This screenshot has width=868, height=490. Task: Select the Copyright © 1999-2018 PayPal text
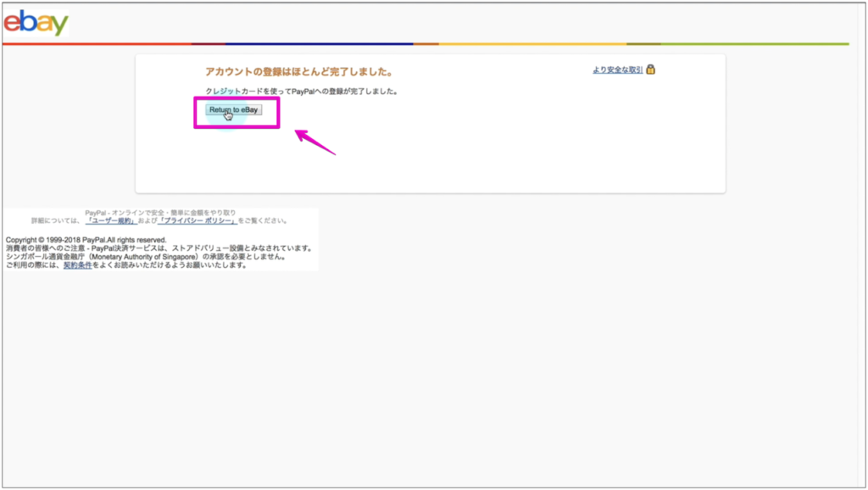click(x=86, y=240)
